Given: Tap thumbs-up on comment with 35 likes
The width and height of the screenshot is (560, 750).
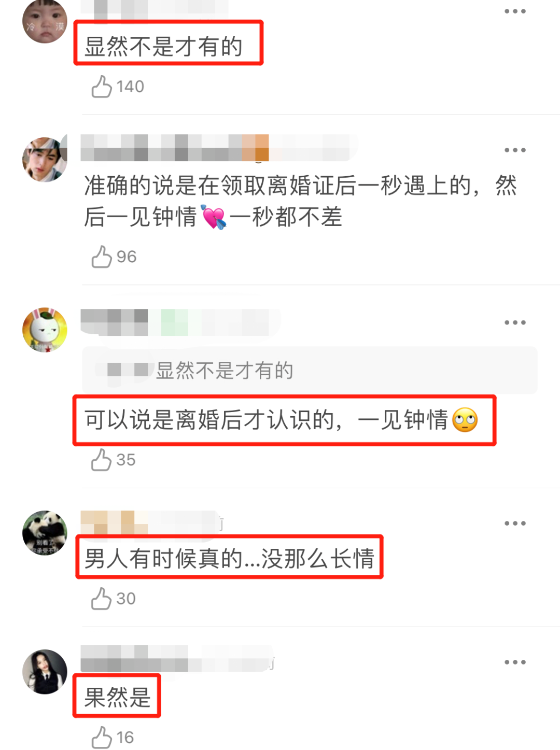Looking at the screenshot, I should [x=101, y=460].
